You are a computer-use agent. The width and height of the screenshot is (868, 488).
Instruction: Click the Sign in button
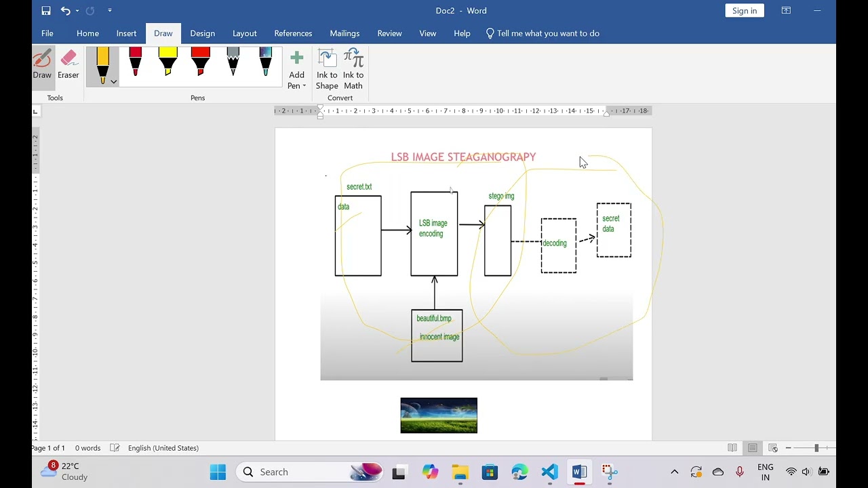tap(744, 11)
